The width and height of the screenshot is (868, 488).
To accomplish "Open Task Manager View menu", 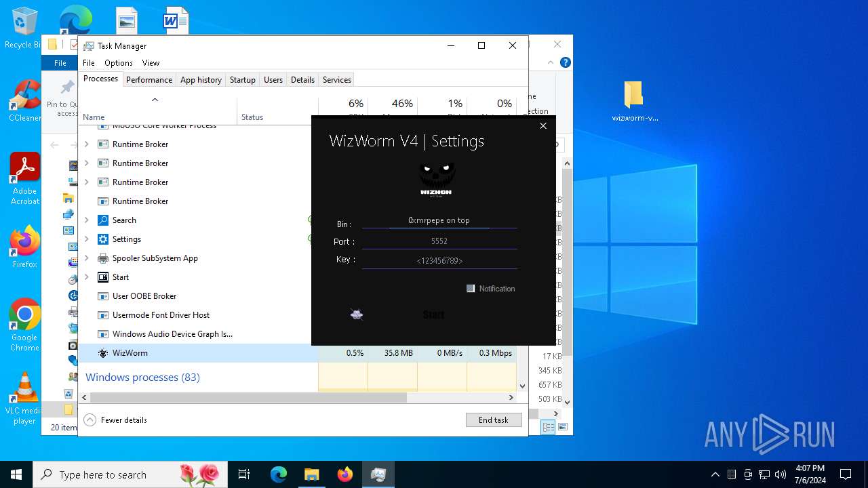I will [x=151, y=62].
